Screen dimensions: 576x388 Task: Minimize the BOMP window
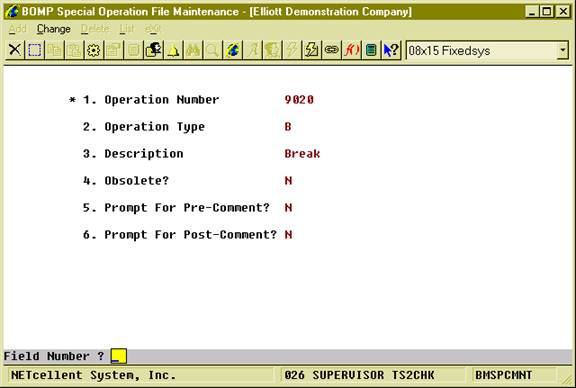click(532, 11)
